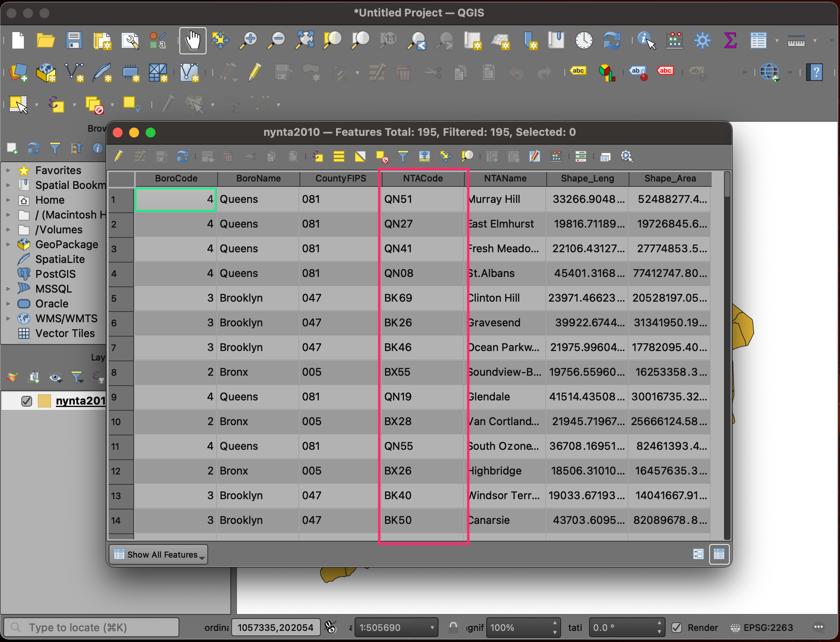
Task: Click the magnifier 100% spin box
Action: 523,628
